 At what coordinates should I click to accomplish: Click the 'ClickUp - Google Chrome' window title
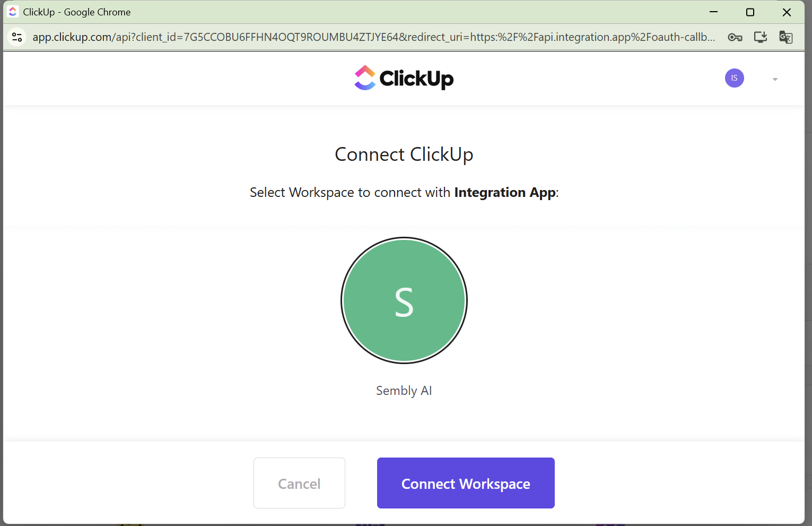(x=77, y=12)
